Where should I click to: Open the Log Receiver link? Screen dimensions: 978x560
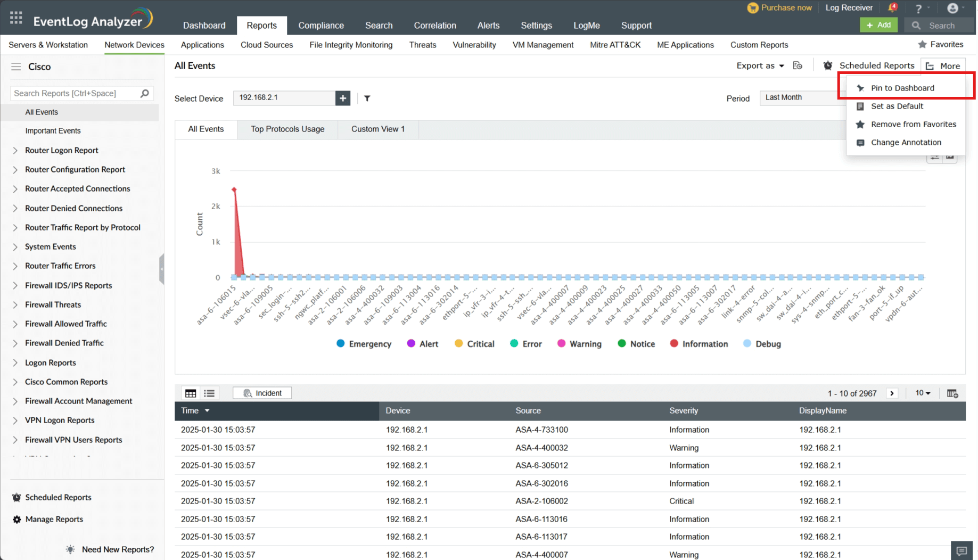pos(849,7)
